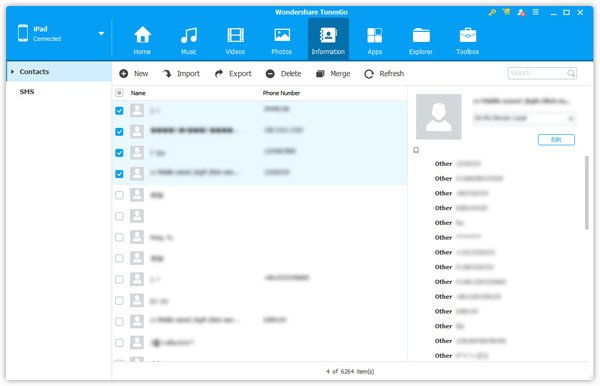Image resolution: width=600 pixels, height=386 pixels.
Task: Click the Delete button label
Action: [x=291, y=73]
